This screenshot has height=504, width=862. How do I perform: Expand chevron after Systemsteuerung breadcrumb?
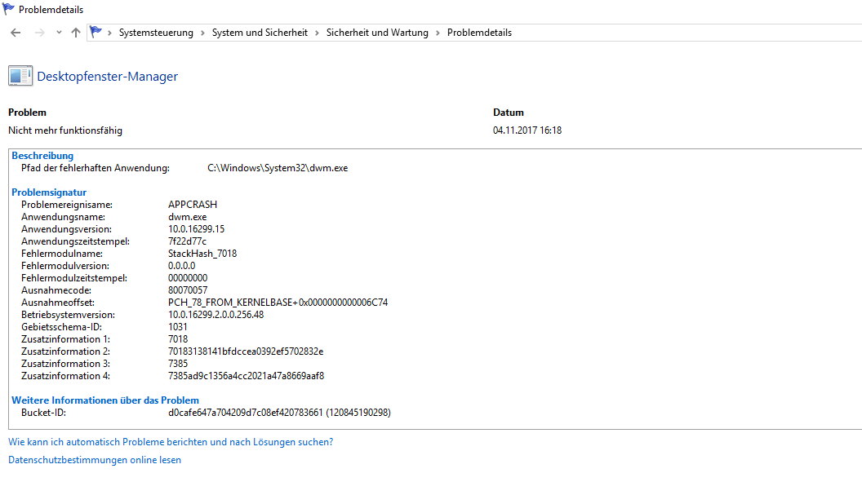pos(203,33)
